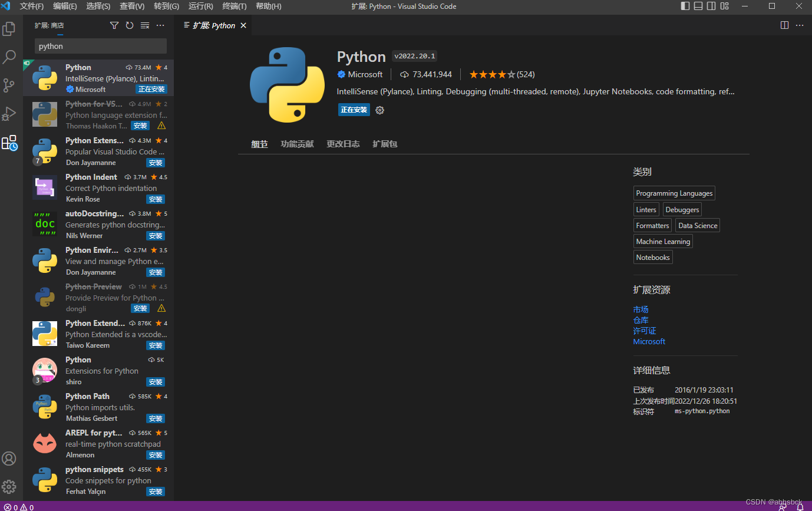Viewport: 812px width, 511px height.
Task: Switch to the 功能贡献 tab
Action: (297, 144)
